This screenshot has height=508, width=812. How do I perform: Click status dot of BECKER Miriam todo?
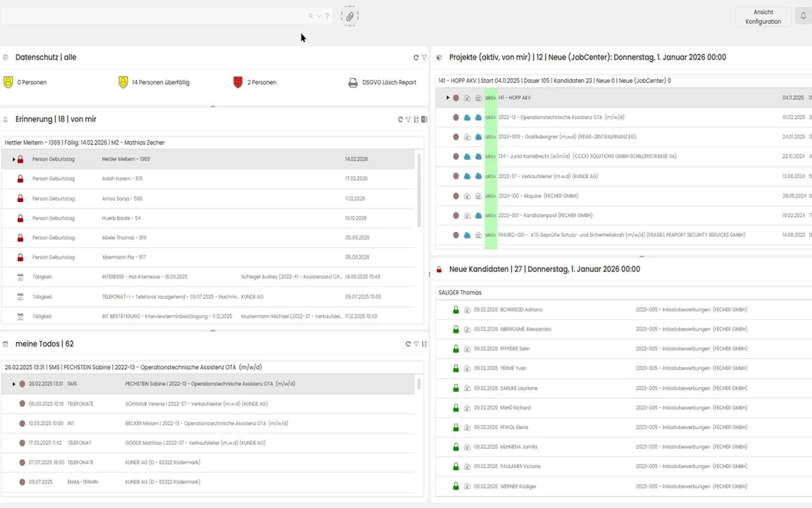22,423
